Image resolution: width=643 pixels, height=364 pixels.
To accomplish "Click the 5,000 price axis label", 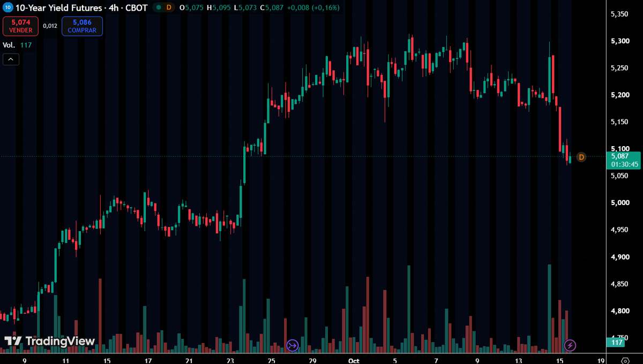I will click(619, 203).
